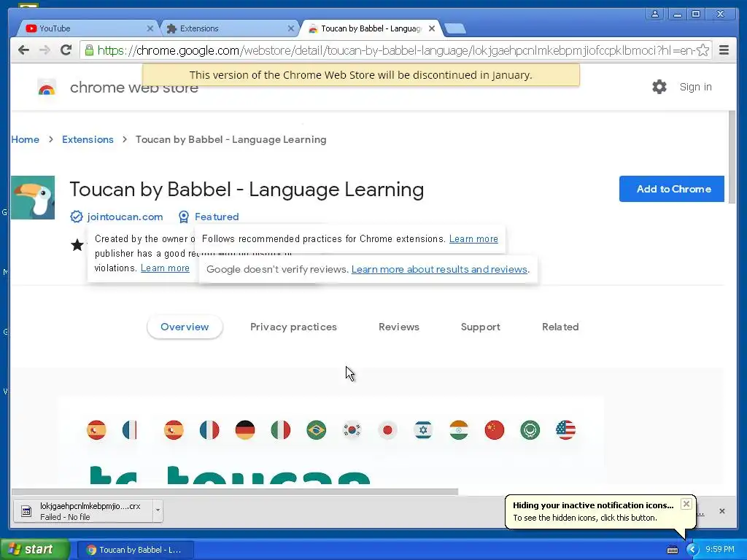
Task: Click the address bar URL field
Action: coord(395,50)
